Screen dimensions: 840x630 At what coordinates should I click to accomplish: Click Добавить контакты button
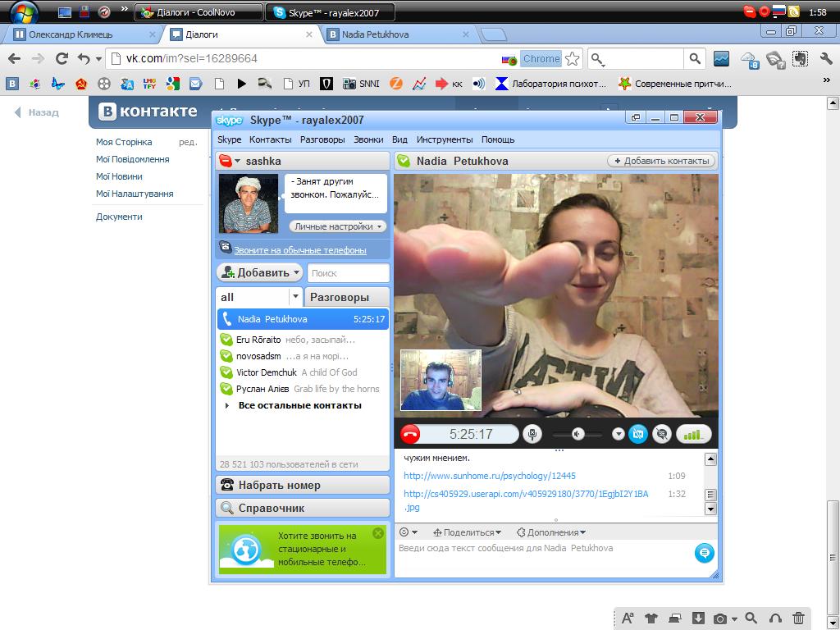tap(661, 161)
